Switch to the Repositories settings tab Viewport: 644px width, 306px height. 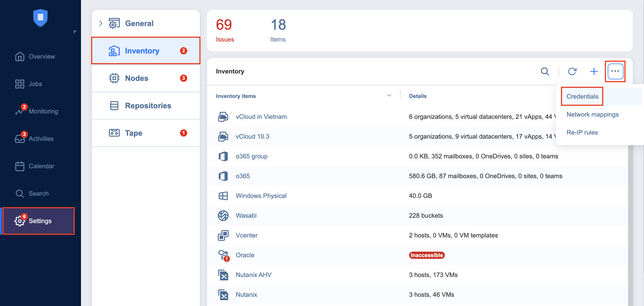click(x=148, y=106)
